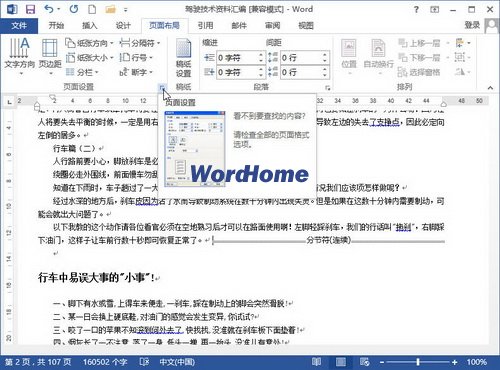The image size is (500, 370).
Task: Click the Undo arrow icon
Action: pyautogui.click(x=49, y=9)
